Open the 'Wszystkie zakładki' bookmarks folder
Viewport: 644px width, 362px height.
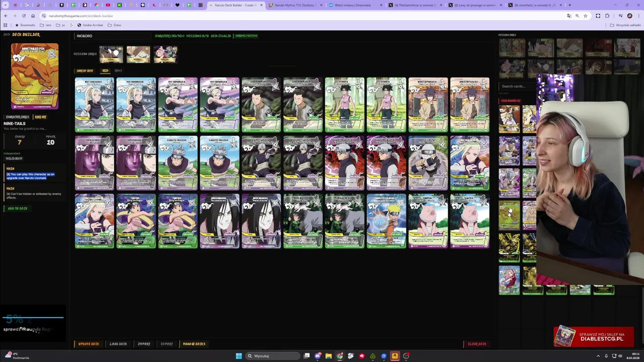coord(625,25)
